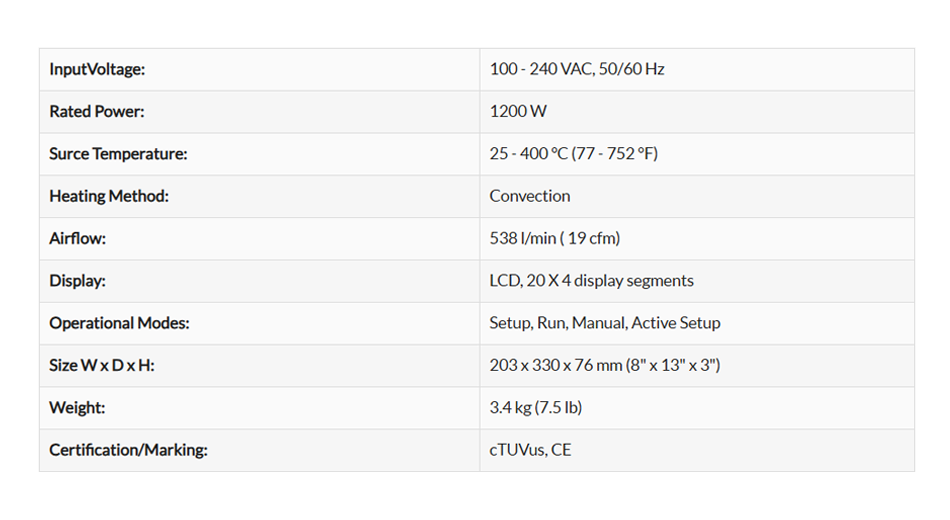950x520 pixels.
Task: Click the Rated Power label
Action: click(x=97, y=111)
